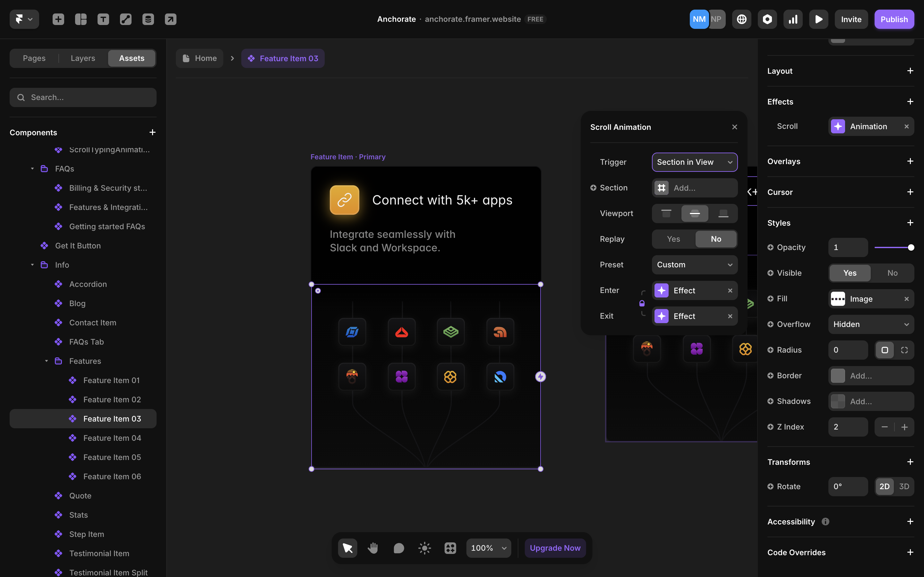Switch to the Layers tab
The image size is (924, 577).
click(83, 58)
